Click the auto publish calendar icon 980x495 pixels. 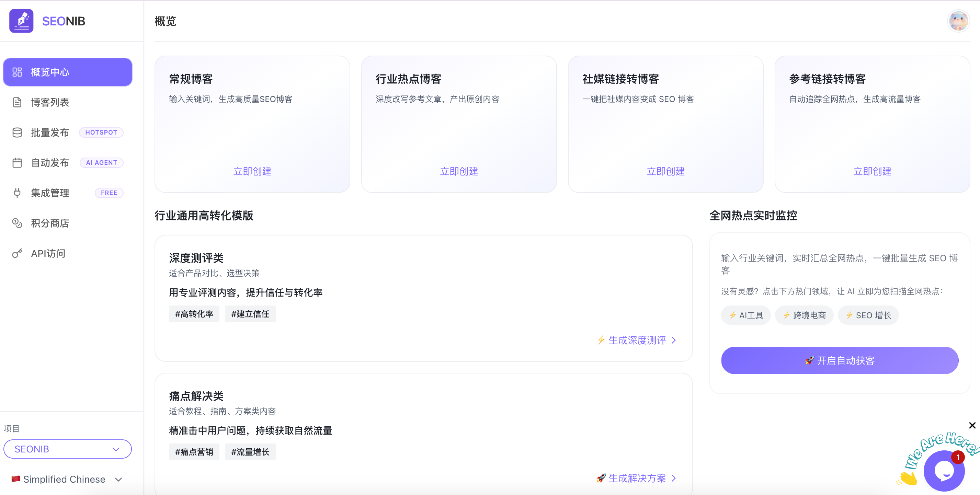tap(17, 163)
